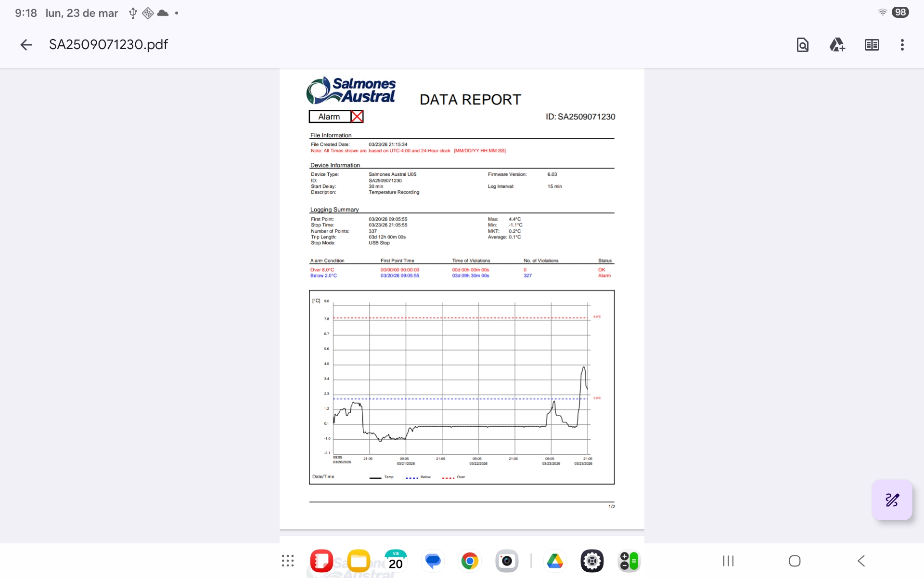Open the three-dot overflow menu
This screenshot has width=924, height=578.
tap(902, 45)
